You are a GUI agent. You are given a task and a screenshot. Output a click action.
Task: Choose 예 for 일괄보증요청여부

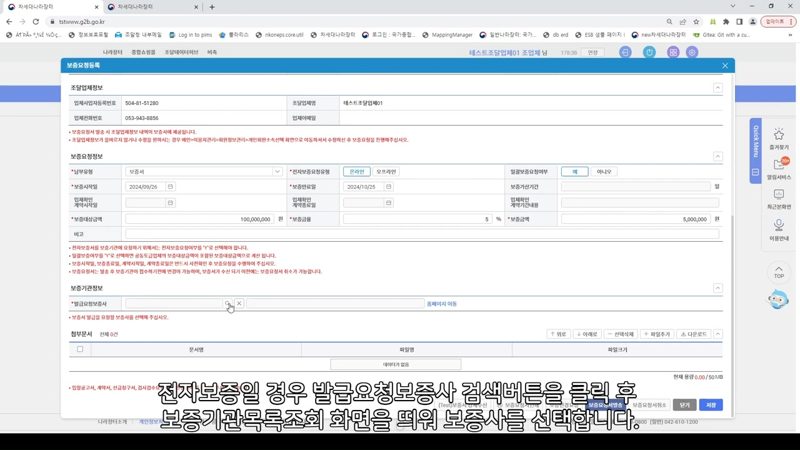pos(574,171)
